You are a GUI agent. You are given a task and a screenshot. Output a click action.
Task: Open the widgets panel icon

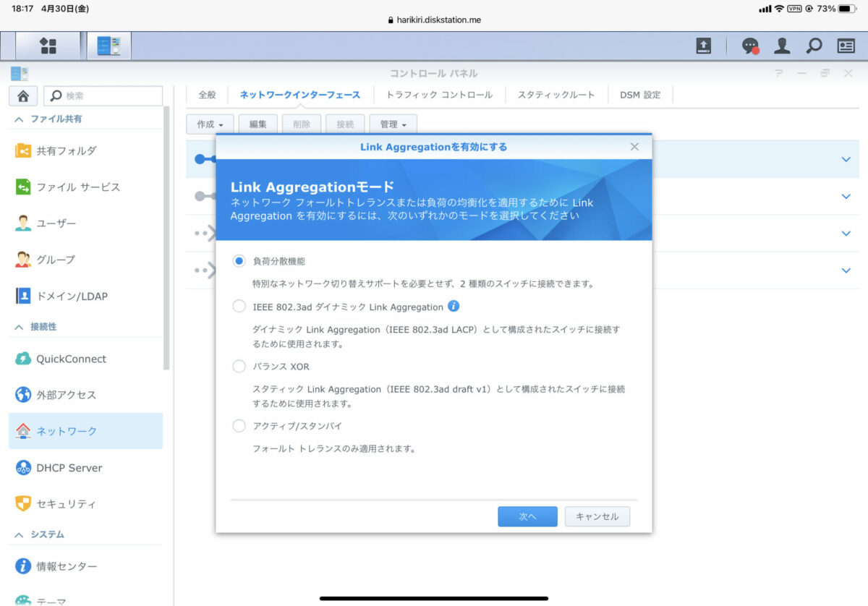(846, 46)
